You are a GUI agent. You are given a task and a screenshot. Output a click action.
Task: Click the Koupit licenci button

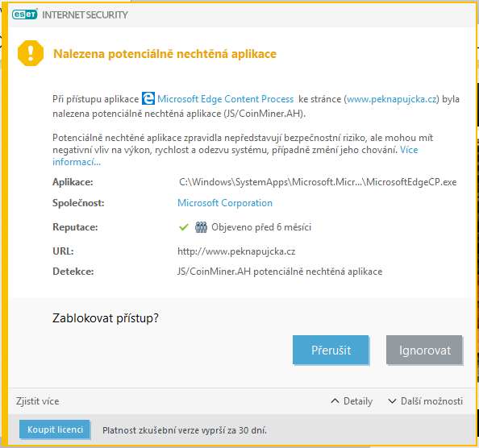click(x=55, y=429)
